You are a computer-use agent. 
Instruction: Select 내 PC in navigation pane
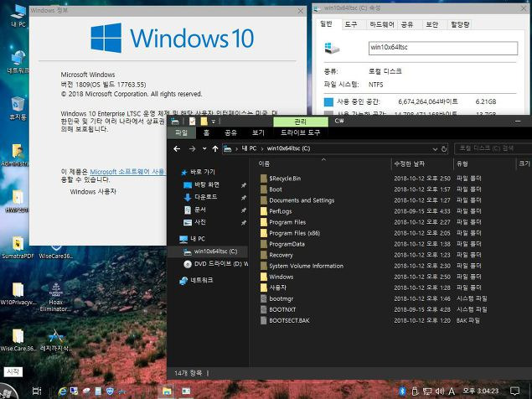(x=198, y=239)
